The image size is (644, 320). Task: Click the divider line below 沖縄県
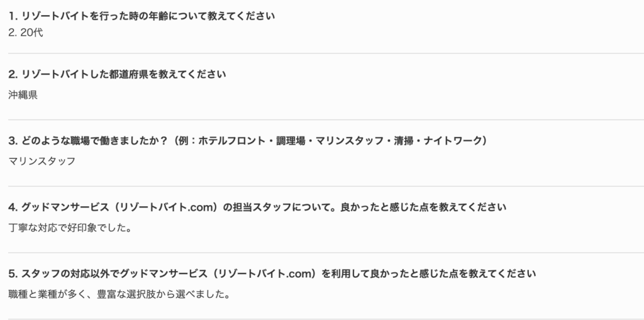326,120
